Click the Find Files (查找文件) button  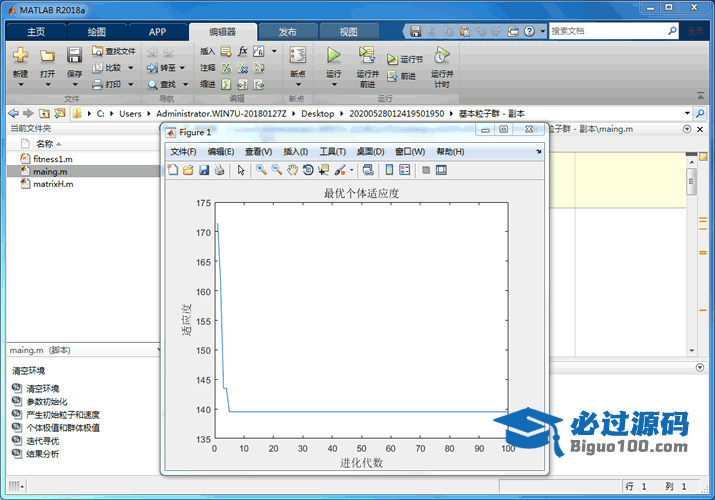(x=114, y=51)
